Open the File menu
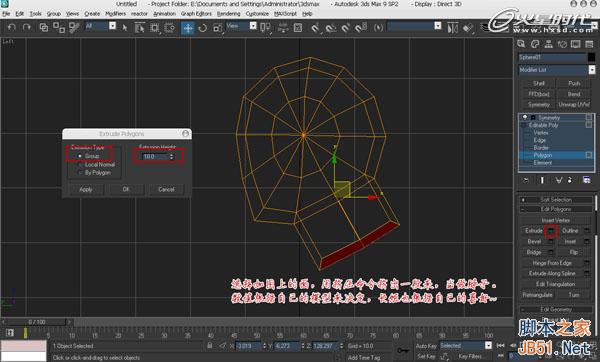The width and height of the screenshot is (600, 362). click(6, 14)
